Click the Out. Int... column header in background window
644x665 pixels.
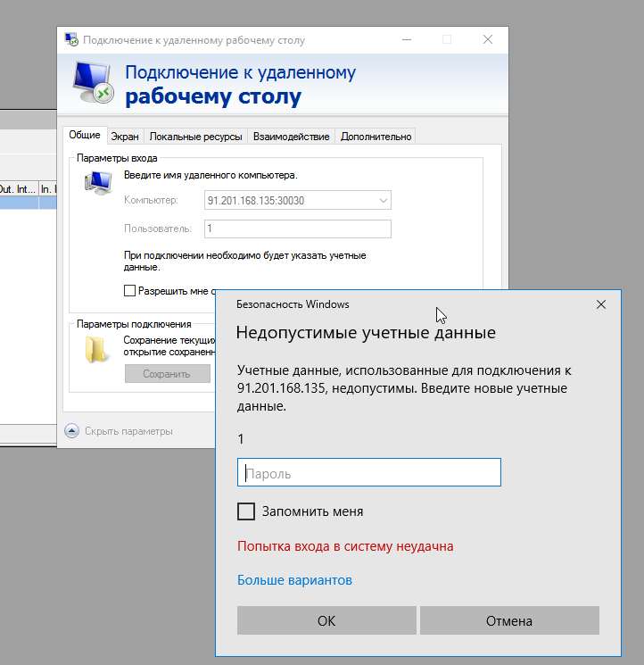[18, 189]
